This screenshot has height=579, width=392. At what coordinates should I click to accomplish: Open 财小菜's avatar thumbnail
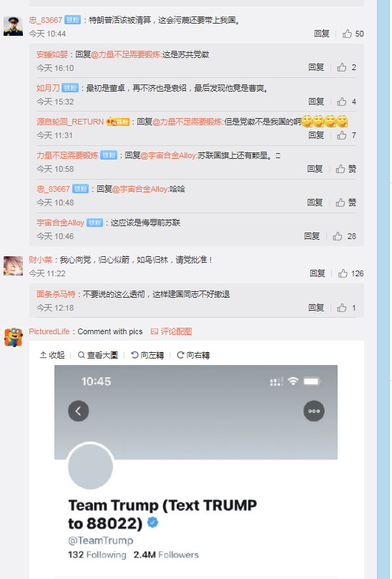14,266
